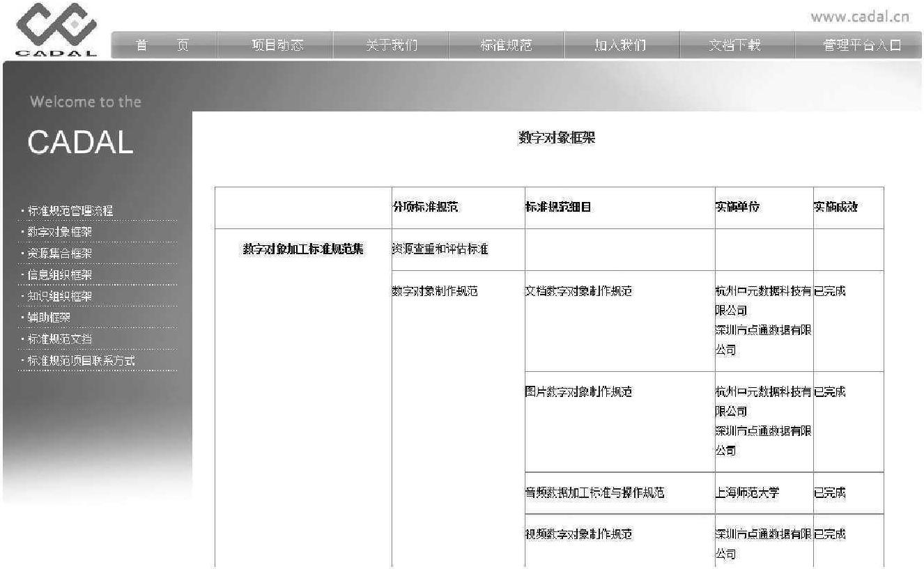Select 辅助框架 sidebar link

click(48, 318)
